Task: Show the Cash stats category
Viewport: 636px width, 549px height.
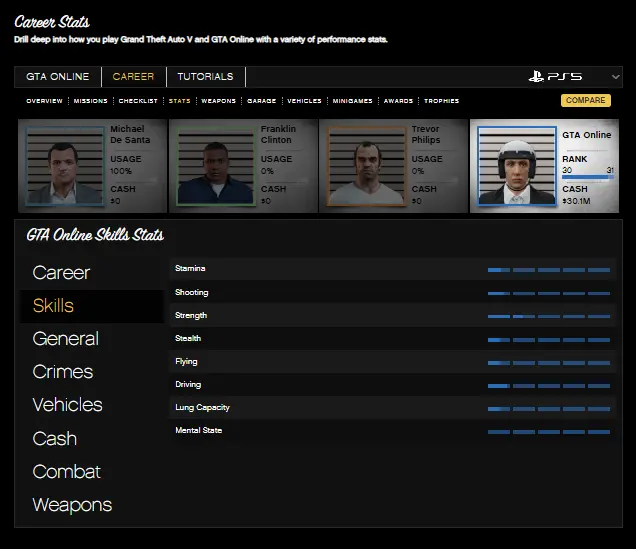Action: [54, 439]
